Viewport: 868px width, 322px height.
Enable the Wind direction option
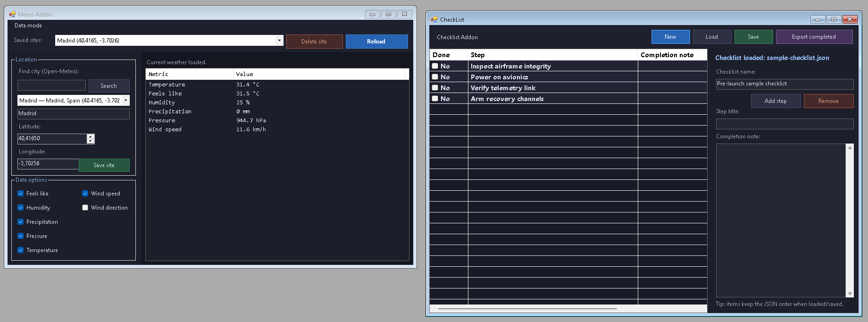pos(85,208)
